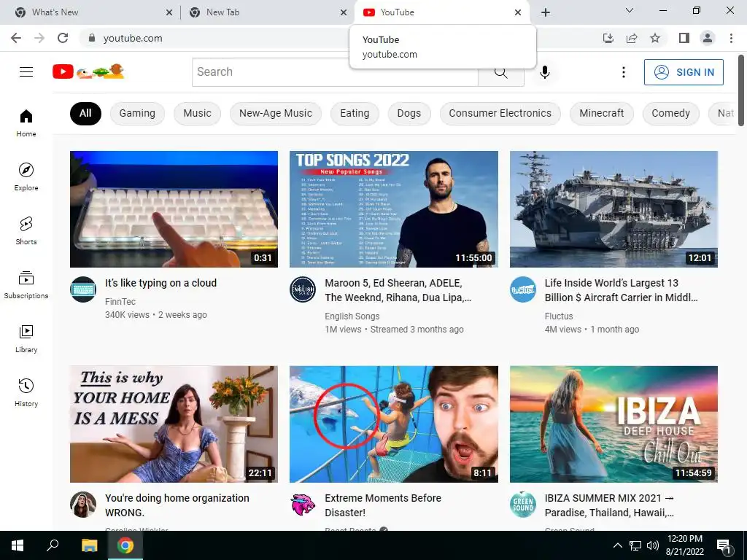This screenshot has width=747, height=560.
Task: Switch to the New Tab tab
Action: pyautogui.click(x=268, y=12)
